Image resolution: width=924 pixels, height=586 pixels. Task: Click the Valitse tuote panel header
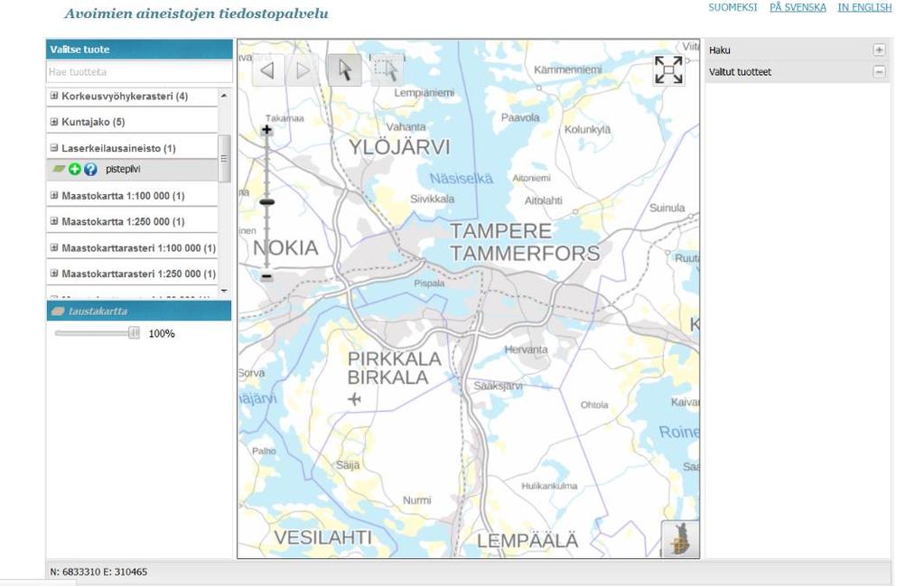point(139,50)
